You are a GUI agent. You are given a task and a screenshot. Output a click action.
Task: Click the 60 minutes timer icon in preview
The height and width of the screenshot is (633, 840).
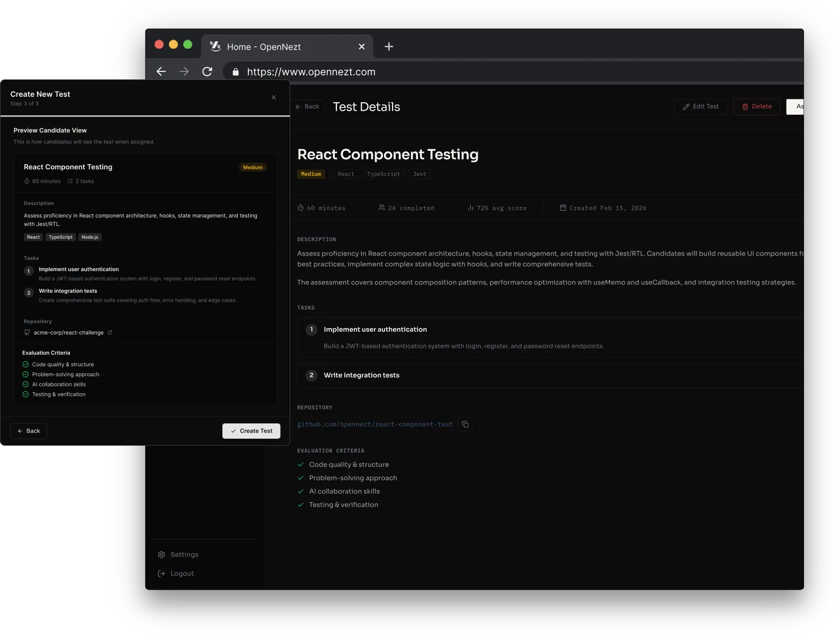[x=26, y=181]
